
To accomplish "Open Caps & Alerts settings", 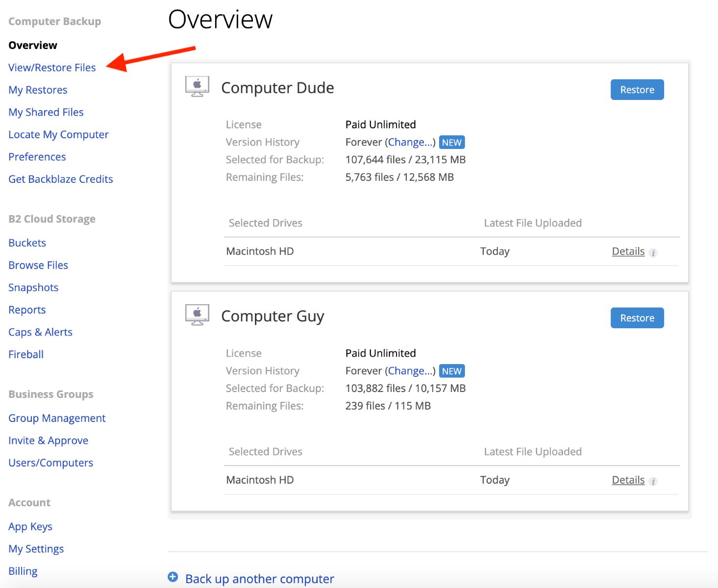I will [40, 332].
